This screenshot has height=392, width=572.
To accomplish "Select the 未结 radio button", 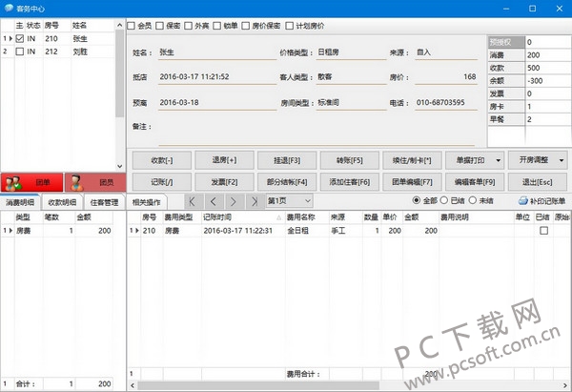I will tap(473, 200).
